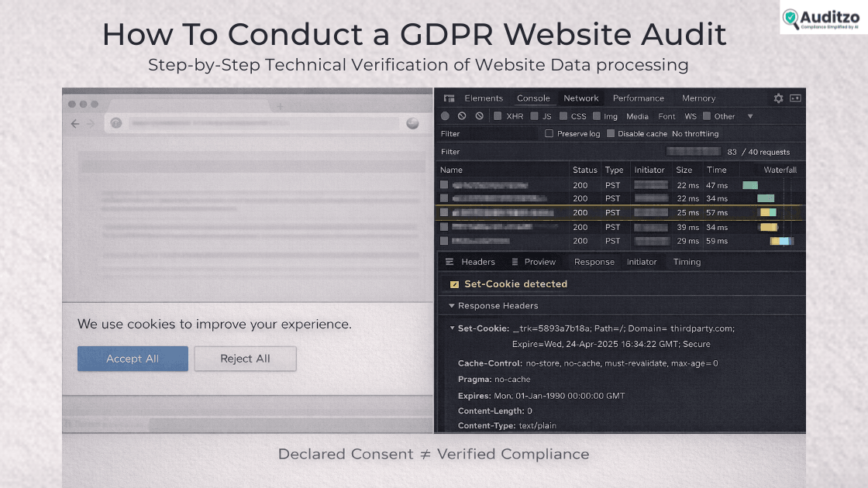This screenshot has width=868, height=488.
Task: Click the clear network log icon
Action: [460, 115]
